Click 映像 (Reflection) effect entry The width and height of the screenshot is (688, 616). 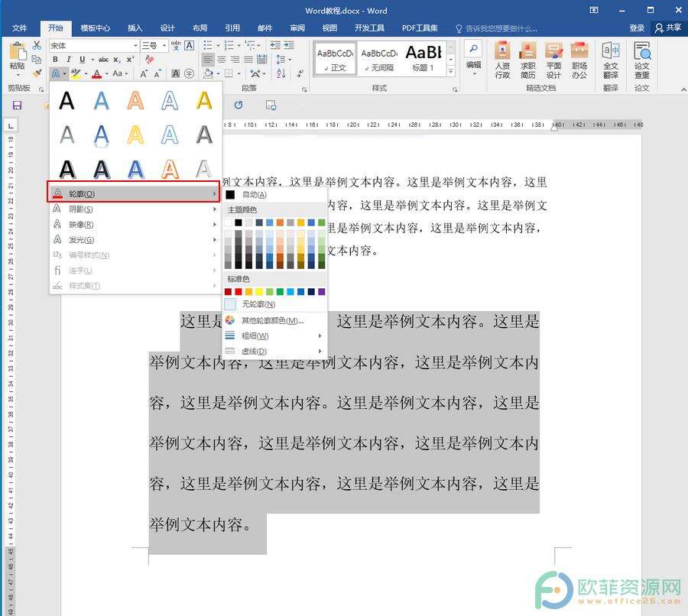[115, 224]
